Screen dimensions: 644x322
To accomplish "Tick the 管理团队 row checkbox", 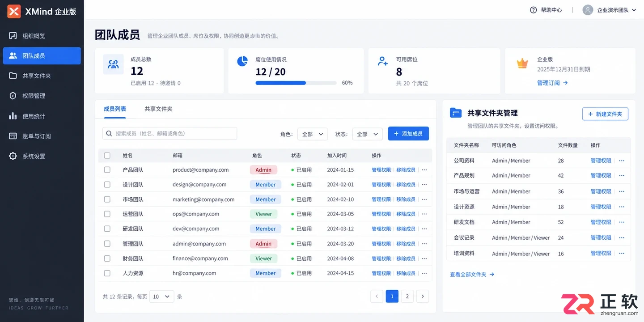I will click(107, 244).
